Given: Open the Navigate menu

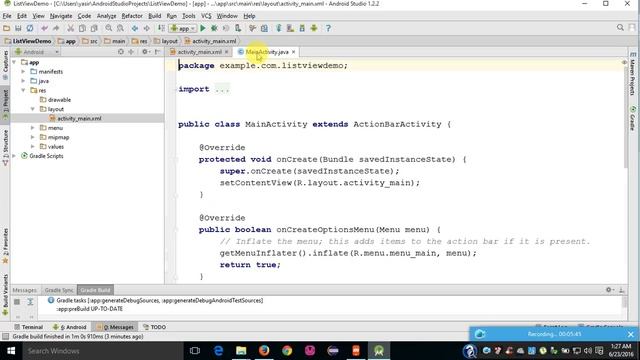Looking at the screenshot, I should tap(61, 16).
